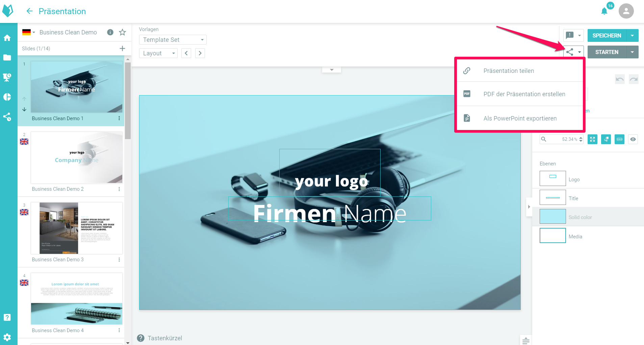Select Business Clean Demo 3 slide thumbnail
This screenshot has width=644, height=345.
point(77,228)
